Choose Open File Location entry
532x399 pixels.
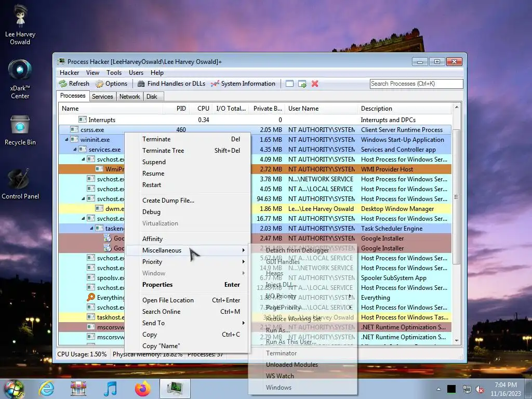tap(188, 300)
